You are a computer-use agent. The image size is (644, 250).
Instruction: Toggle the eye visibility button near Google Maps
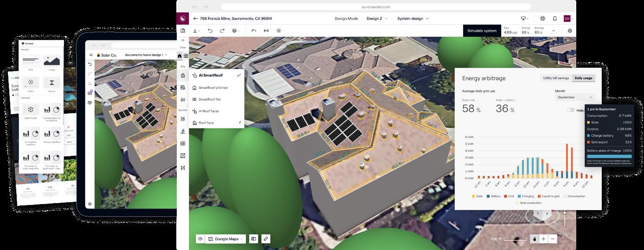point(200,239)
